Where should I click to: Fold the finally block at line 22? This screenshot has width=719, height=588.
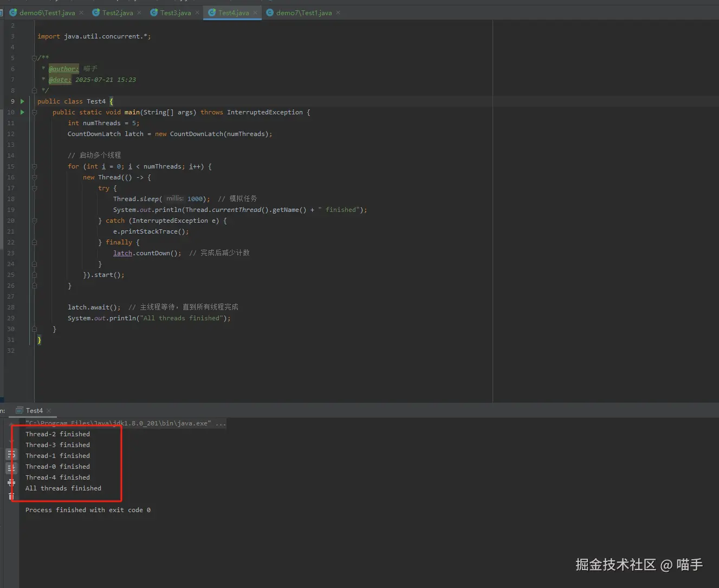click(x=34, y=242)
